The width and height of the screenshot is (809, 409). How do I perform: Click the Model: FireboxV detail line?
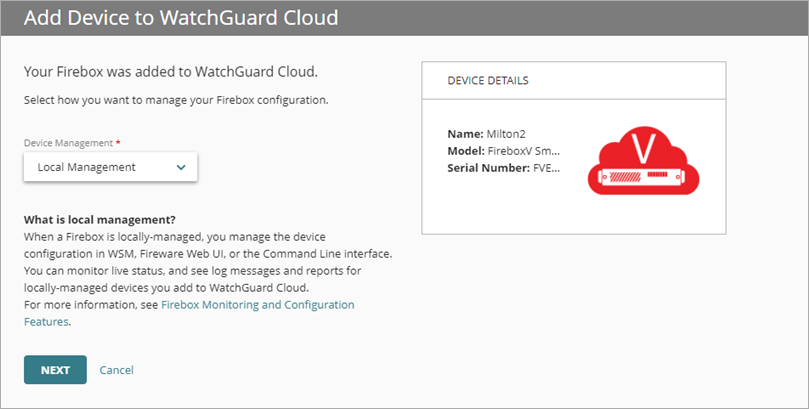tap(504, 150)
